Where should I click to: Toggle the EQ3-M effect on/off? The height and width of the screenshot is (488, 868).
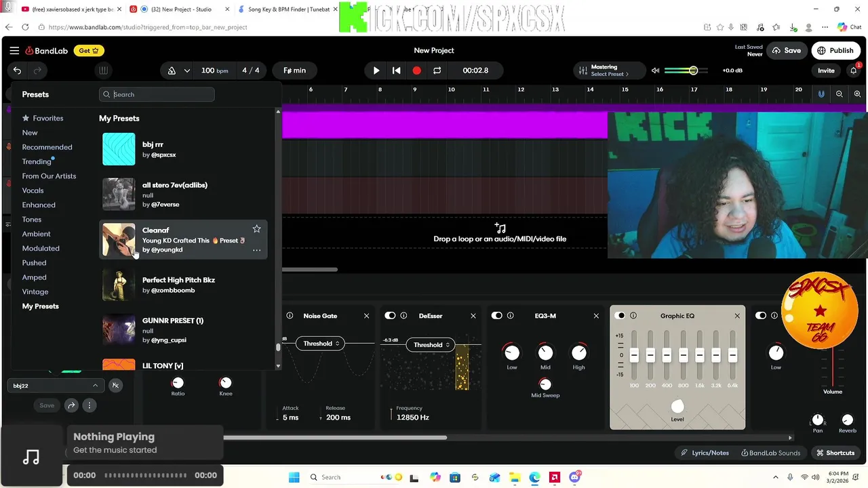coord(496,316)
